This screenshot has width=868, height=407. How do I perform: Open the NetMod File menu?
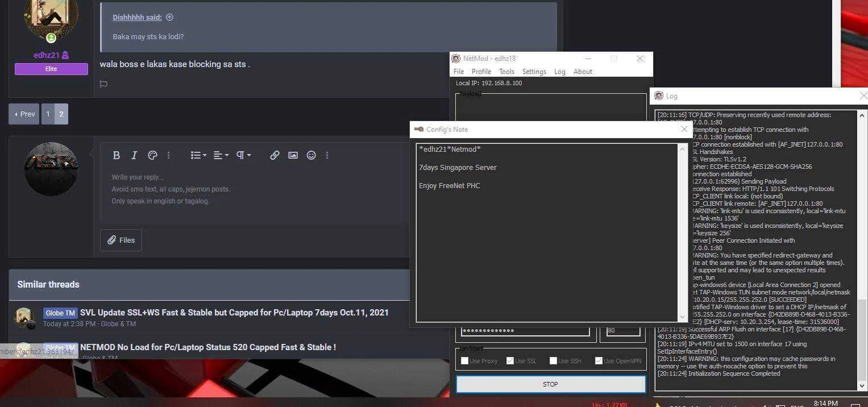coord(459,72)
